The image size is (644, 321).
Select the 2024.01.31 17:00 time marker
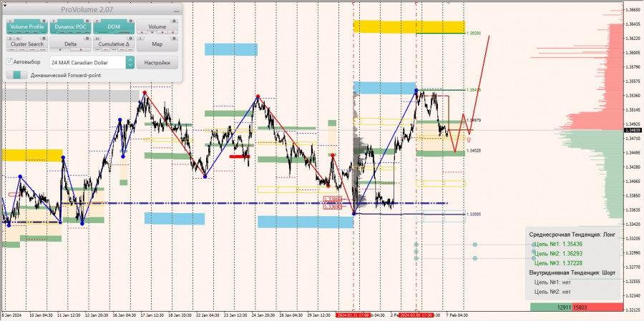(x=353, y=315)
